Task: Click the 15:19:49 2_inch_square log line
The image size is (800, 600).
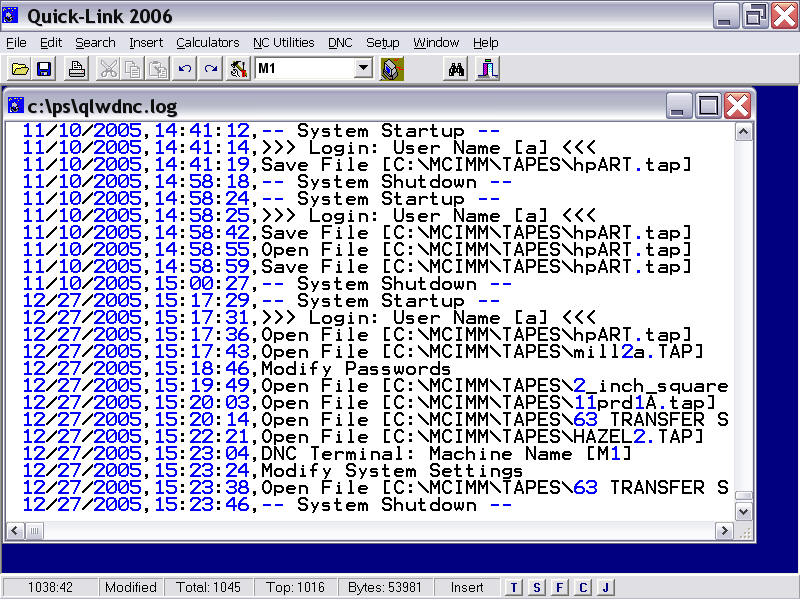Action: point(376,386)
